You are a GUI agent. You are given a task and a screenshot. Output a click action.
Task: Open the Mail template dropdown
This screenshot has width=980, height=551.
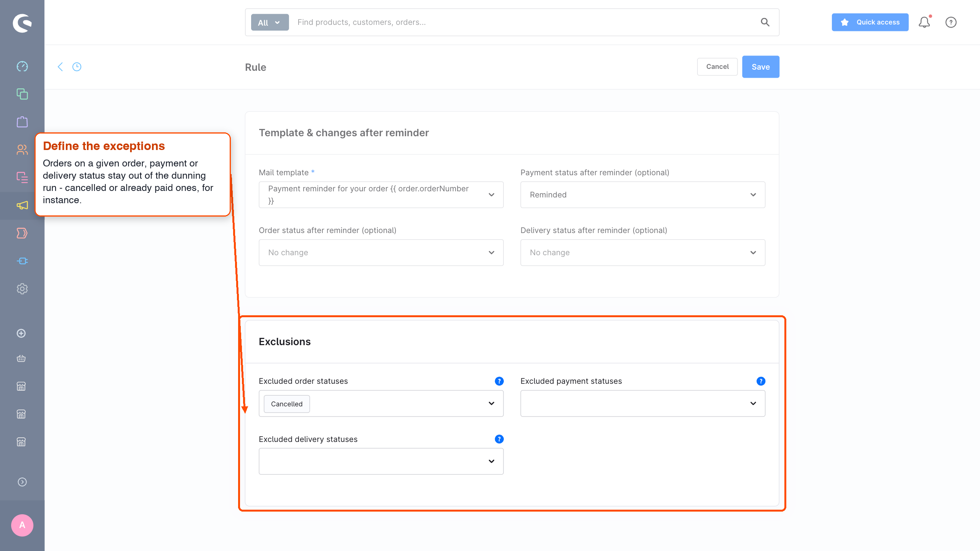381,195
